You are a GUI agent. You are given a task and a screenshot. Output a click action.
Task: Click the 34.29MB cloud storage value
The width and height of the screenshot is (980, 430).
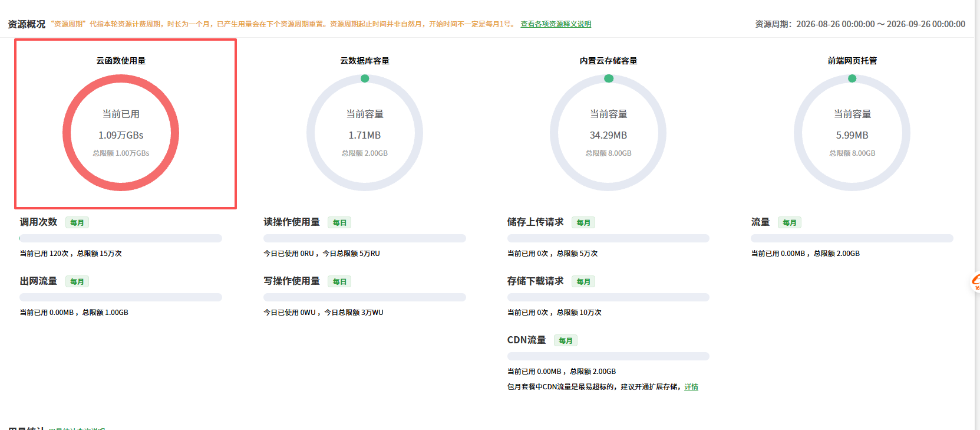[608, 135]
